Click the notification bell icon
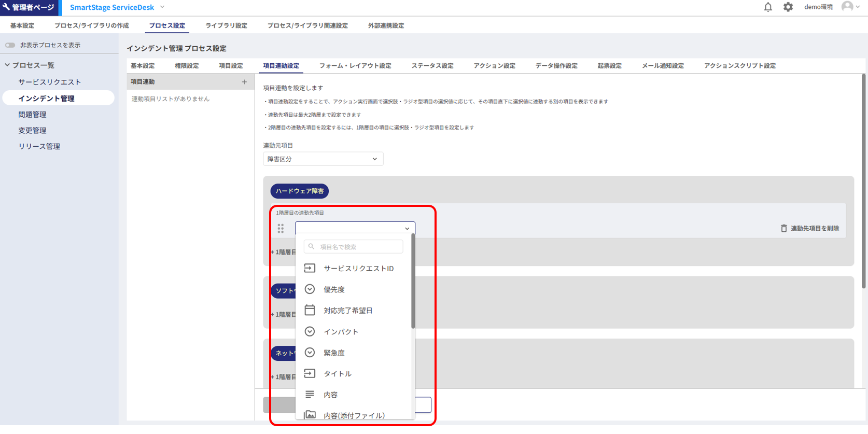 [x=768, y=7]
